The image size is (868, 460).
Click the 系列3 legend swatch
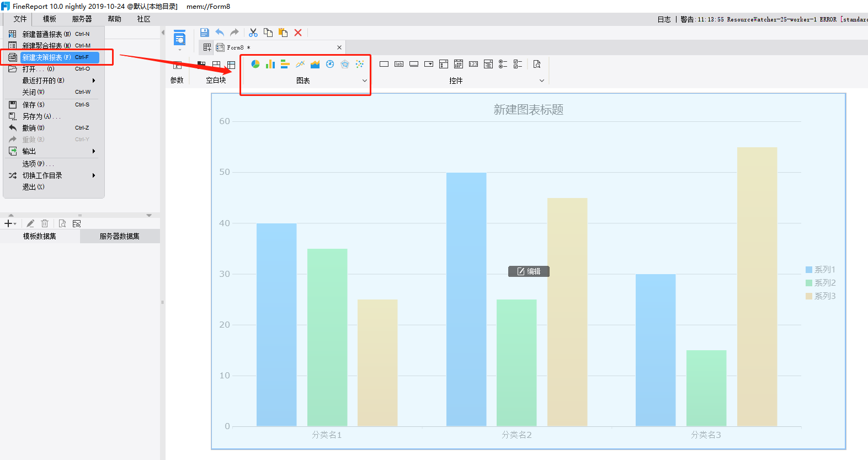(809, 296)
